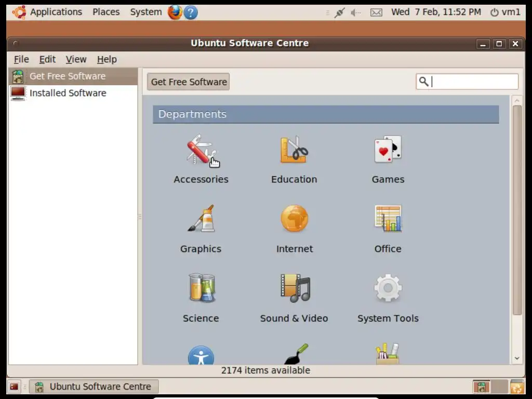The width and height of the screenshot is (532, 399).
Task: Open the System menu
Action: 146,12
